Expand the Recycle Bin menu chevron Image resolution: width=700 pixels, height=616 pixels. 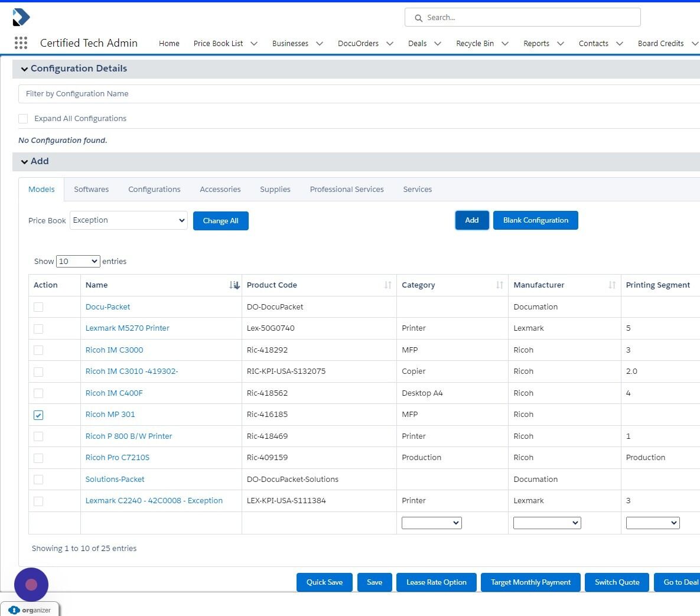coord(505,43)
